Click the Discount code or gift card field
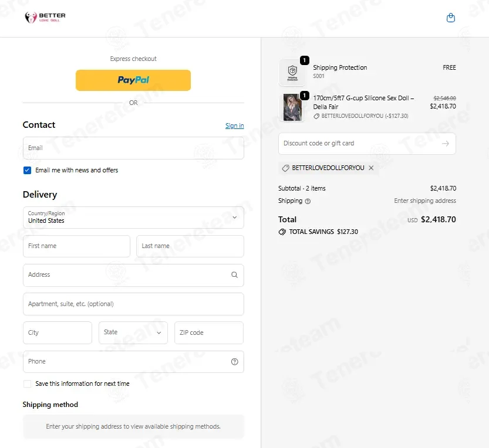489x448 pixels. pyautogui.click(x=367, y=144)
